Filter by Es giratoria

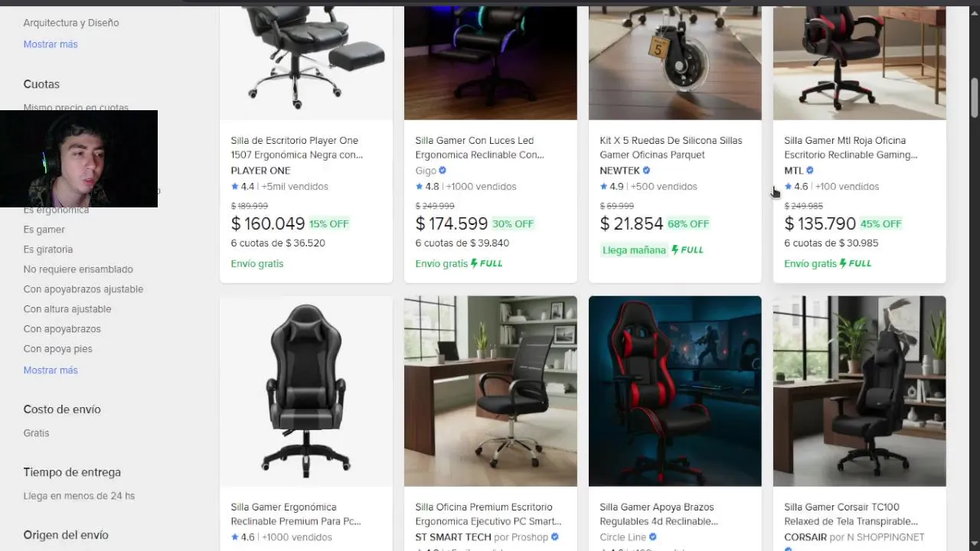click(48, 249)
